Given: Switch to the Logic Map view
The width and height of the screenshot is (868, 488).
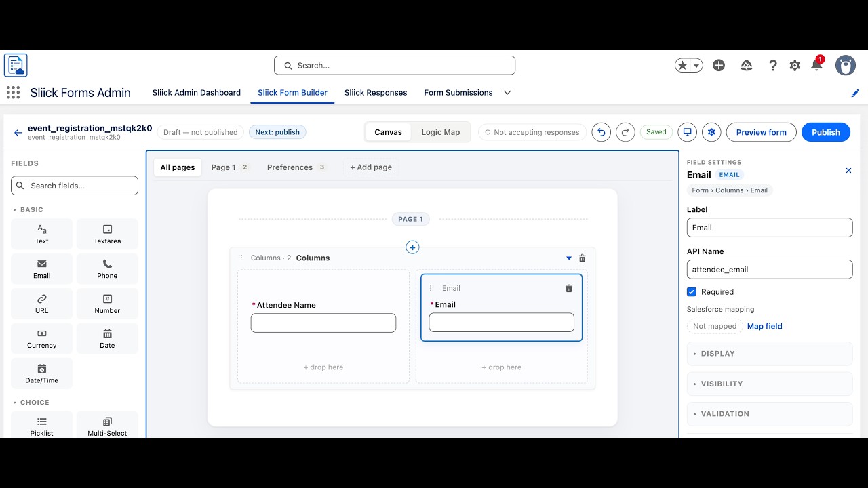Looking at the screenshot, I should [x=441, y=132].
